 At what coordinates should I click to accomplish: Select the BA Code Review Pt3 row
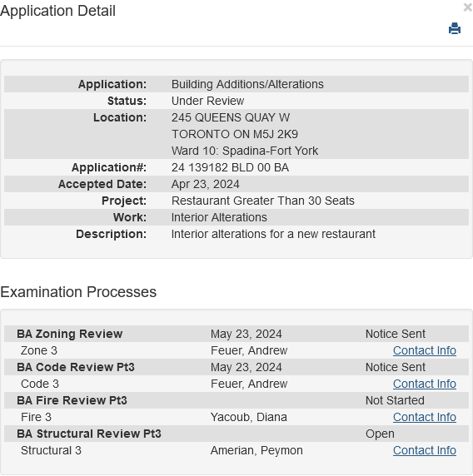pyautogui.click(x=236, y=367)
